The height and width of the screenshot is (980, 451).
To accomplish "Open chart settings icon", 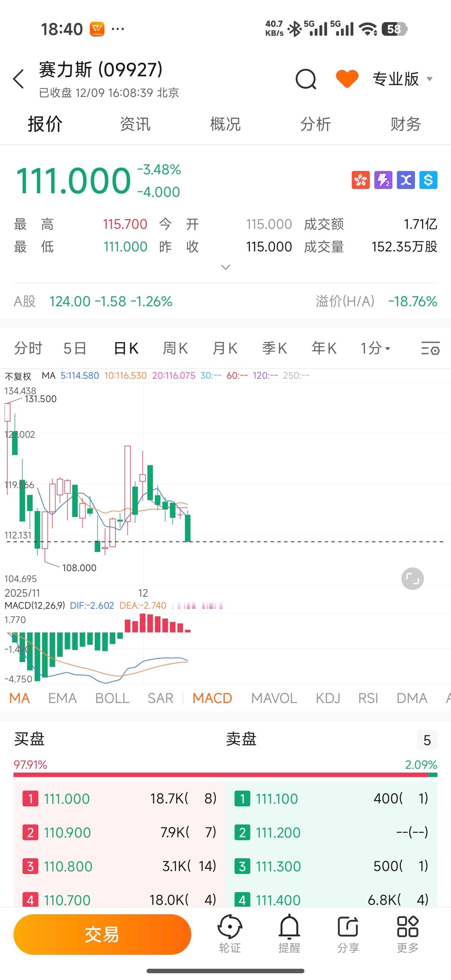I will (430, 348).
